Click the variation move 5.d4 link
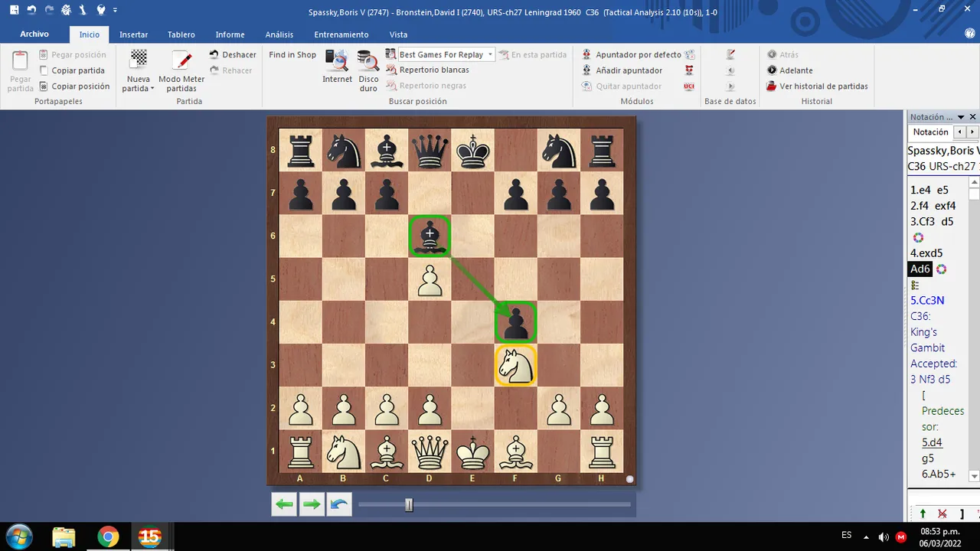Screen dimensions: 980x551 point(932,442)
